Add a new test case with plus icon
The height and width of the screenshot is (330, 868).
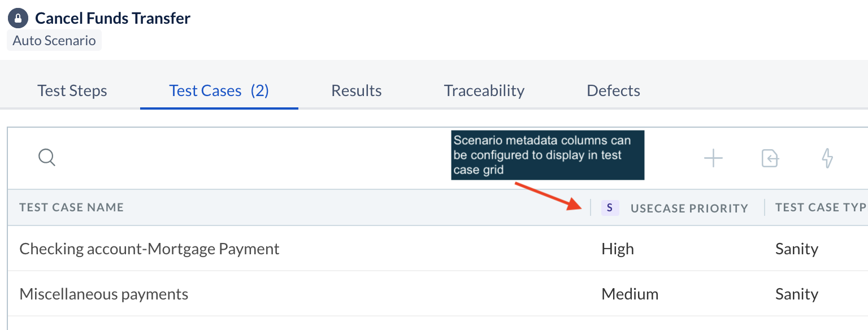(713, 158)
